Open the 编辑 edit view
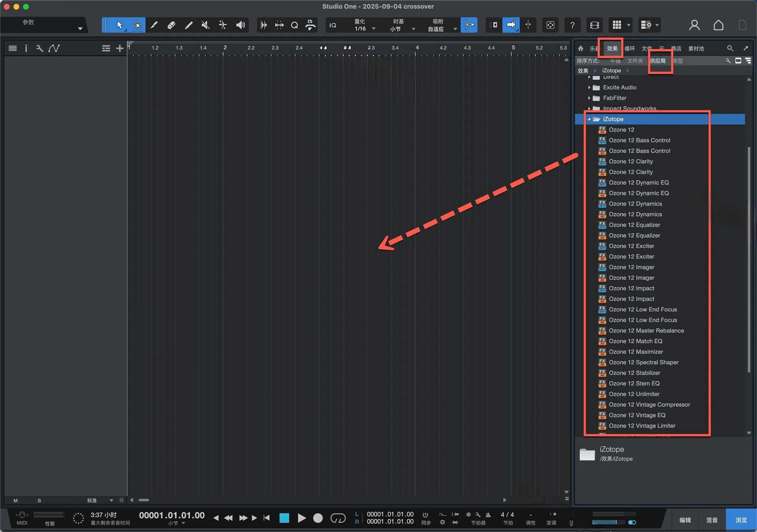757x532 pixels. (685, 520)
